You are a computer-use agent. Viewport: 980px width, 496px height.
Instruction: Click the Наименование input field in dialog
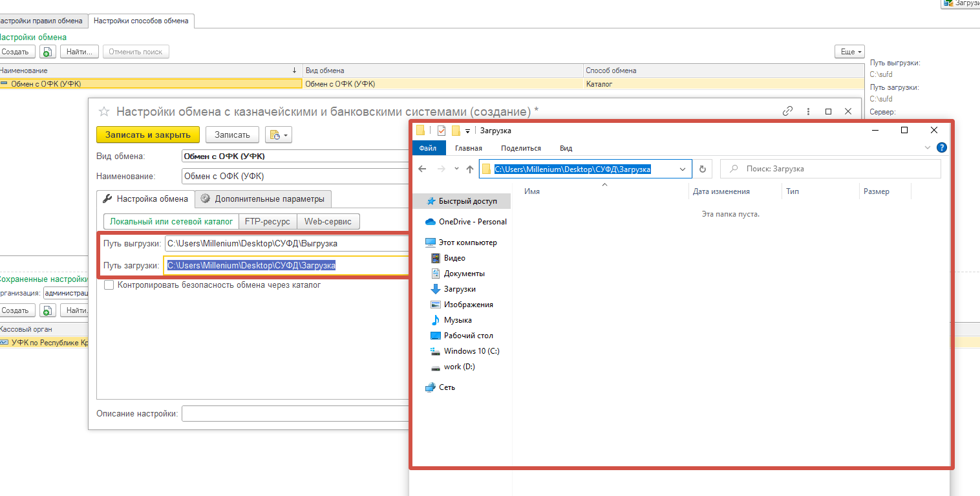(x=296, y=176)
